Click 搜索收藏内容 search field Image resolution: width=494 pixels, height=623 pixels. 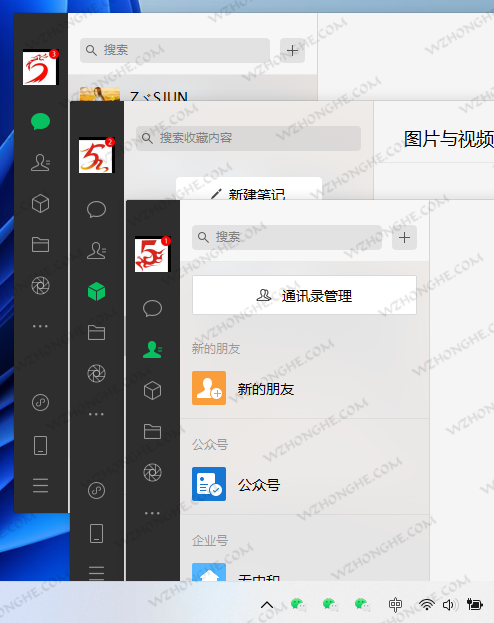(248, 138)
